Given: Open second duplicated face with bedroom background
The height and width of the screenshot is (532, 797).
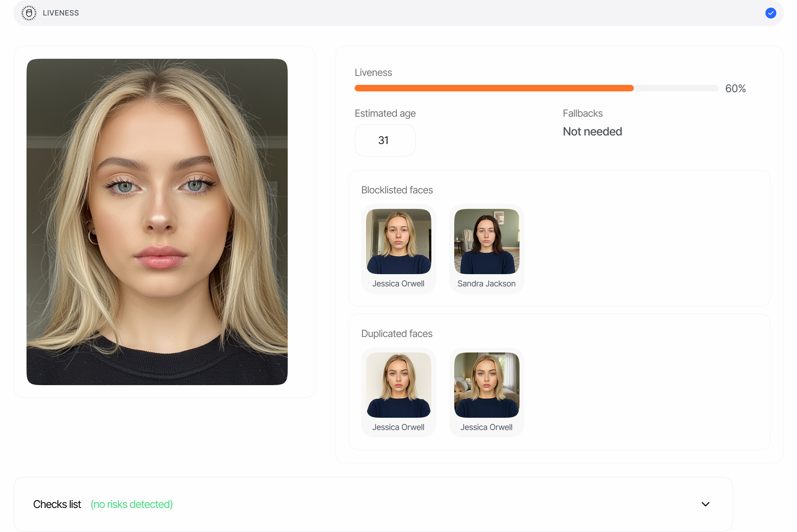Looking at the screenshot, I should [486, 385].
